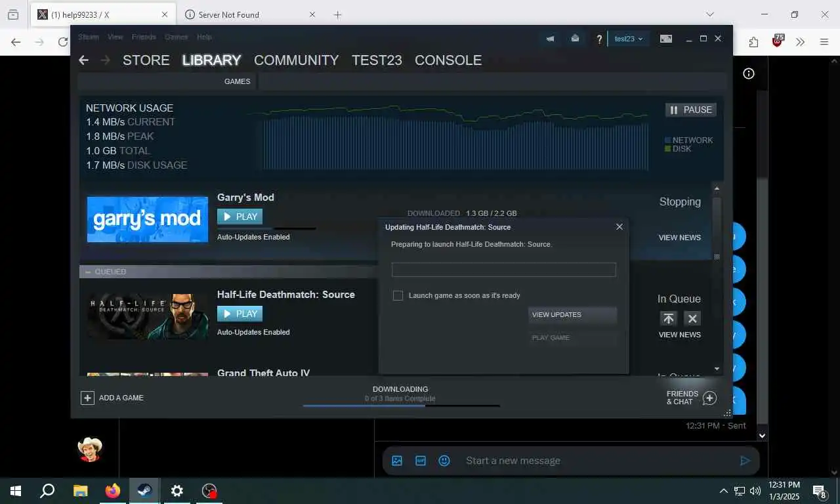Play Garry's Mod
The width and height of the screenshot is (840, 504).
(240, 217)
